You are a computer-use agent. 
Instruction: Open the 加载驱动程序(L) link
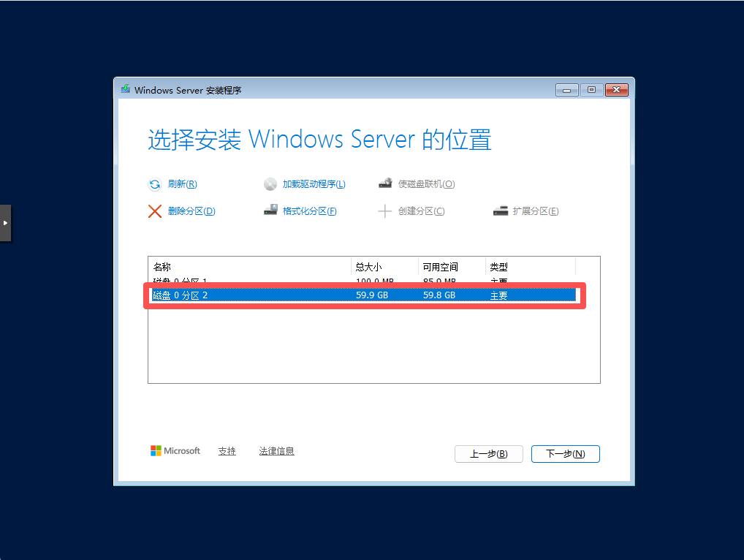(314, 184)
